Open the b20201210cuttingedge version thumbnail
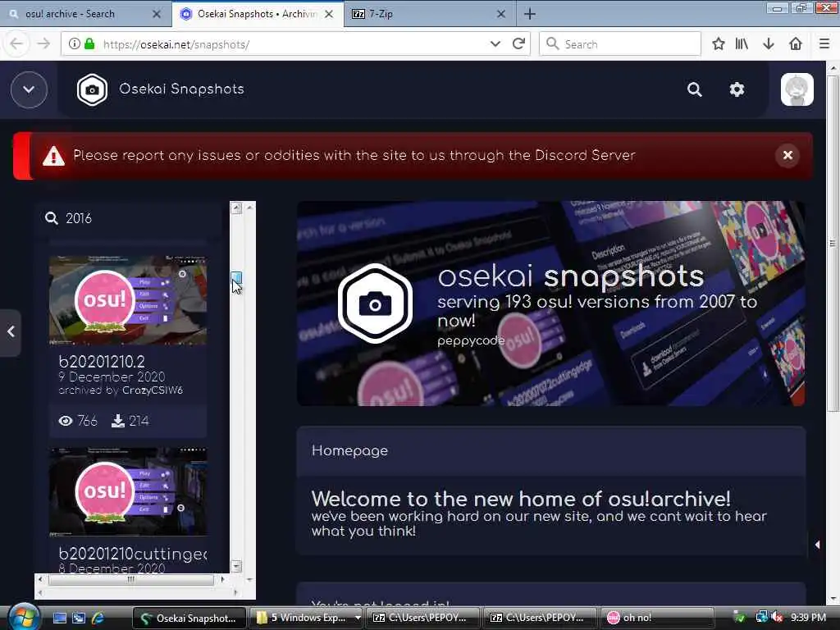The height and width of the screenshot is (630, 840). point(128,492)
